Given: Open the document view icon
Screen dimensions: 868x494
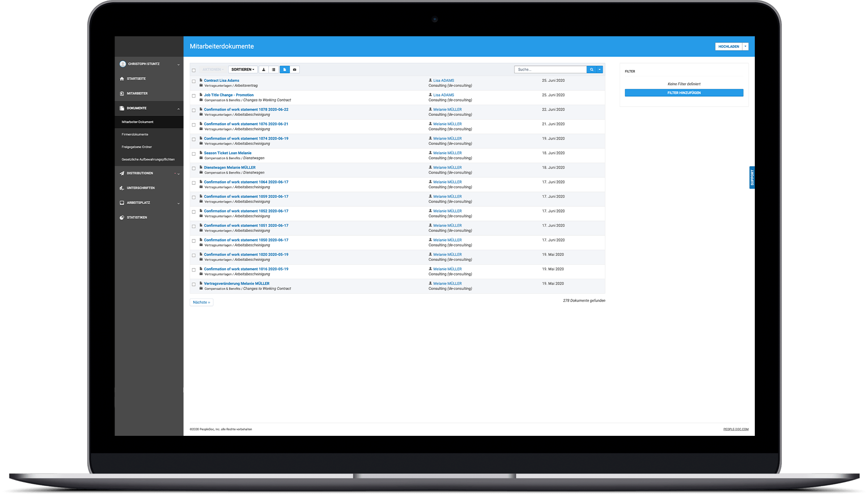Looking at the screenshot, I should [x=285, y=69].
